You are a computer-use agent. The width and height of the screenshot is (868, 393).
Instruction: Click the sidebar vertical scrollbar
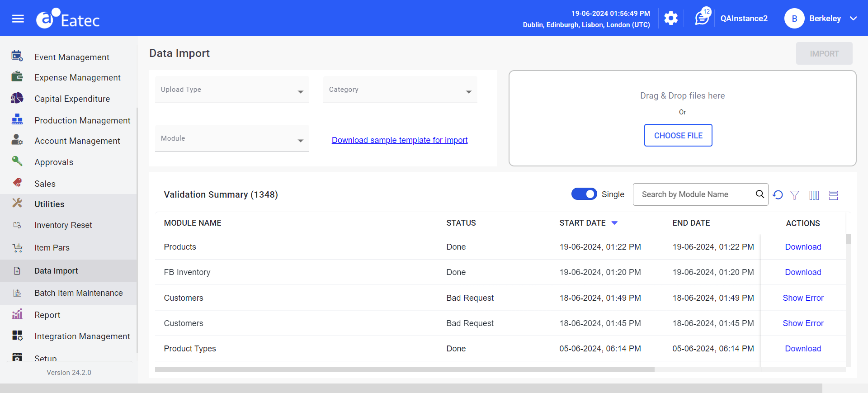tap(137, 230)
